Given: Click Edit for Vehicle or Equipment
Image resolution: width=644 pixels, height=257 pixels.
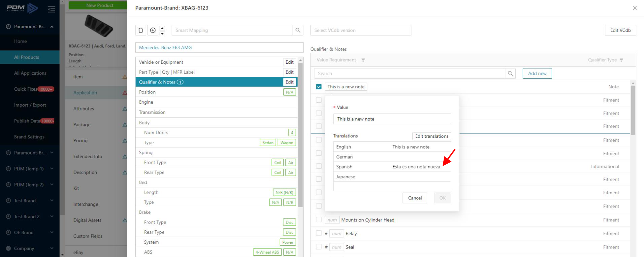Looking at the screenshot, I should point(290,62).
